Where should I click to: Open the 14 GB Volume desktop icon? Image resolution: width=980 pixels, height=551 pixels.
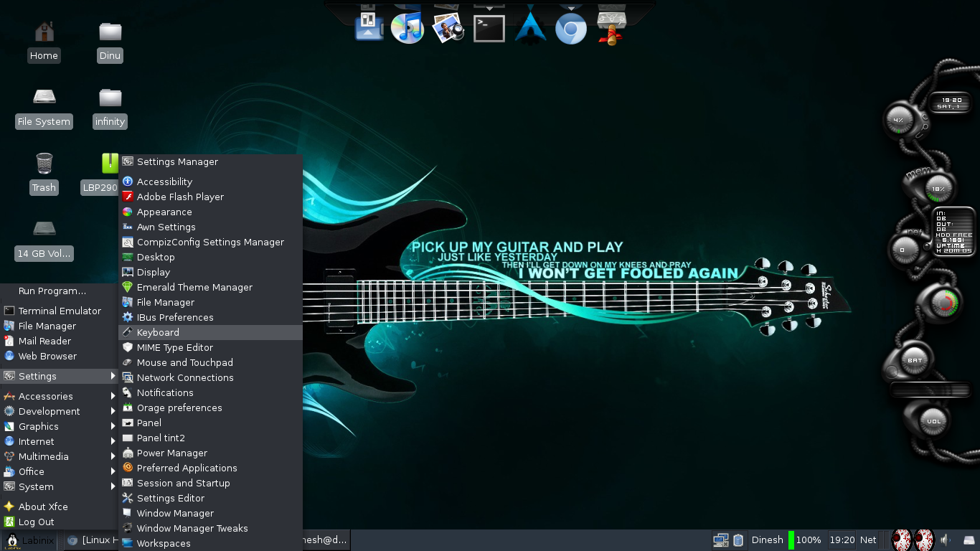coord(44,240)
